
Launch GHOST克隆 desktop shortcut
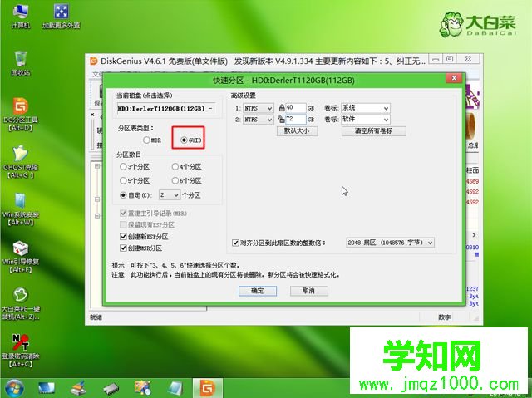pos(21,162)
